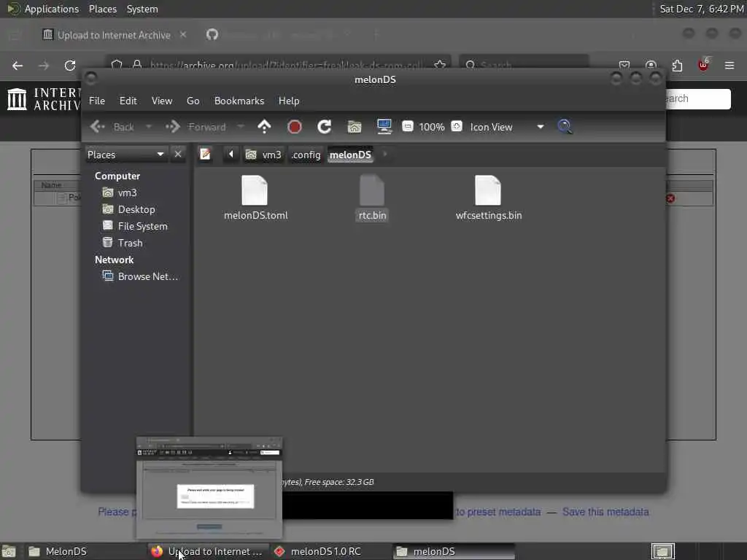Screen dimensions: 747x560
Task: Open Firefox extensions puzzle icon
Action: coord(677,65)
